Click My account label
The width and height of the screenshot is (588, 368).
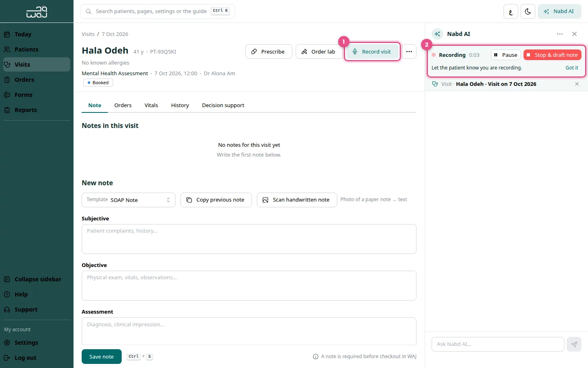click(18, 330)
